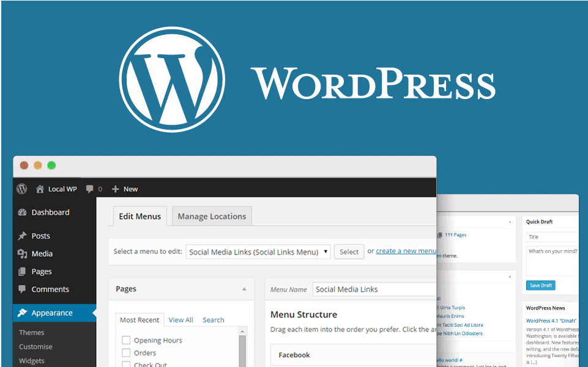Switch to the Manage Locations tab

tap(212, 217)
